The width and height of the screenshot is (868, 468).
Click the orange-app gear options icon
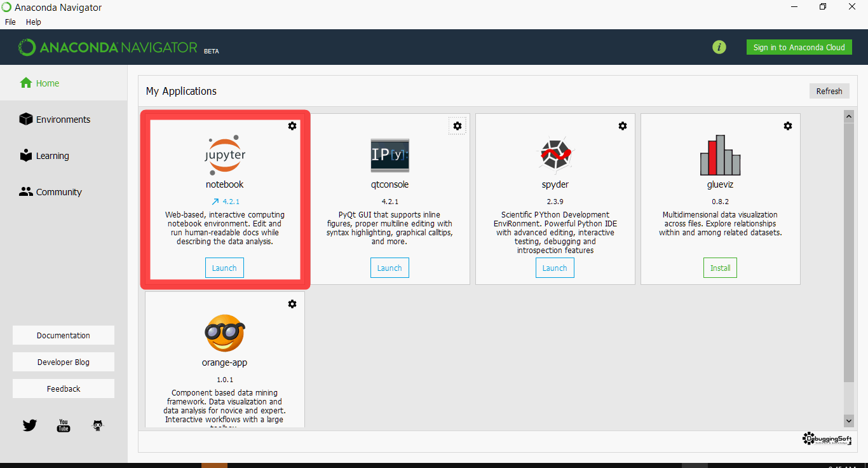(292, 304)
